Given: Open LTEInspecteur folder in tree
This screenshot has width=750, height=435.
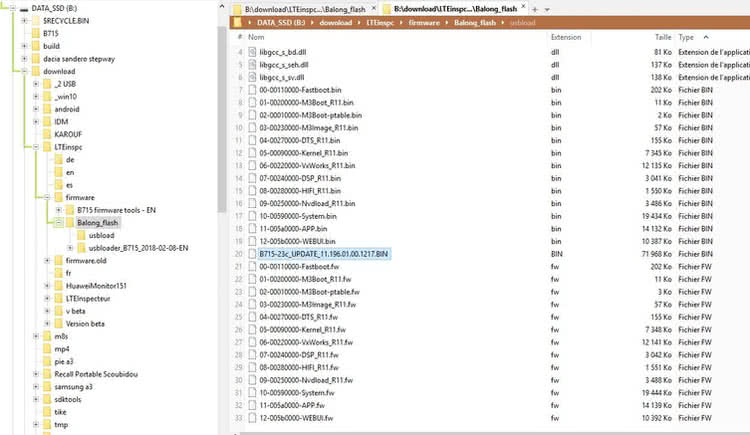Looking at the screenshot, I should click(x=88, y=298).
